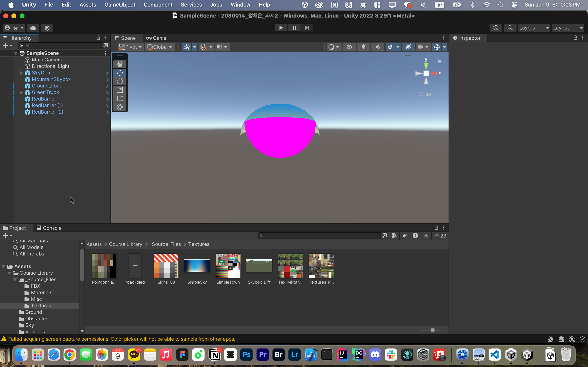Expand the GreenTruck hierarchy item

pos(21,92)
